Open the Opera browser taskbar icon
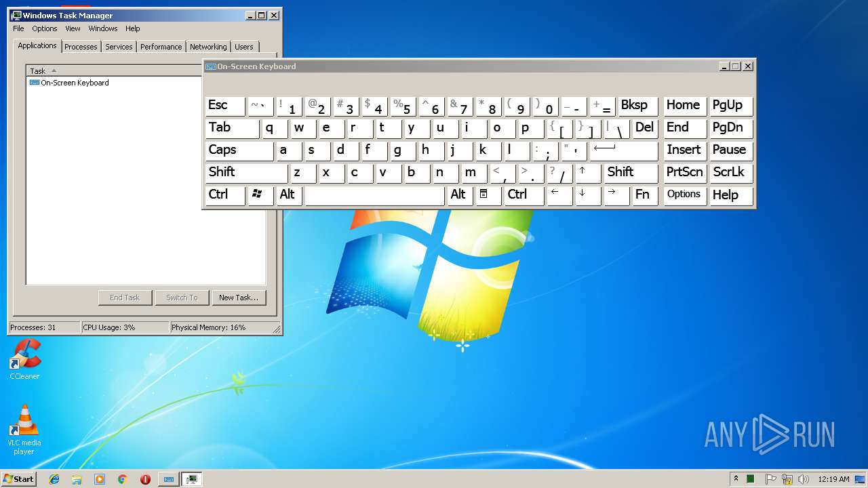Viewport: 868px width, 488px height. pos(145,479)
